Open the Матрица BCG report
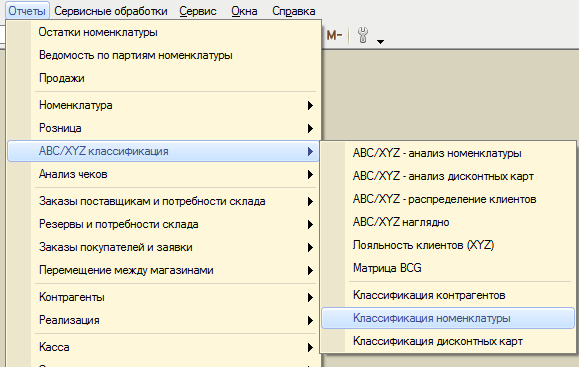Image resolution: width=579 pixels, height=367 pixels. click(x=448, y=268)
